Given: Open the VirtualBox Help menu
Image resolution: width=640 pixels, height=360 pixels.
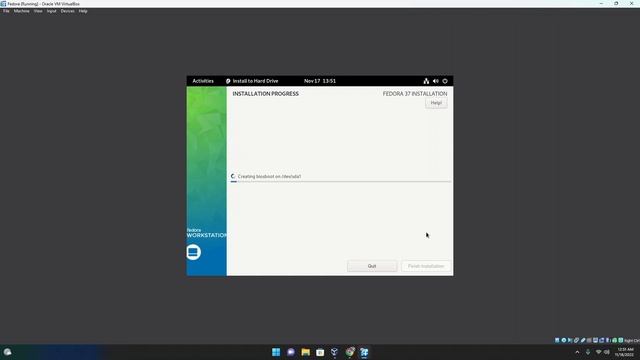Looking at the screenshot, I should click(83, 11).
